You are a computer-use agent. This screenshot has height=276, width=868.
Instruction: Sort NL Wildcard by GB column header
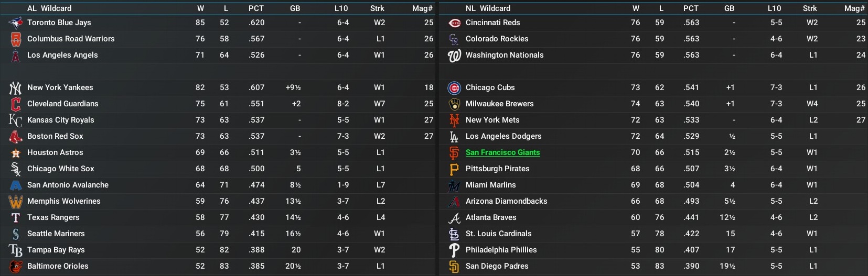729,8
